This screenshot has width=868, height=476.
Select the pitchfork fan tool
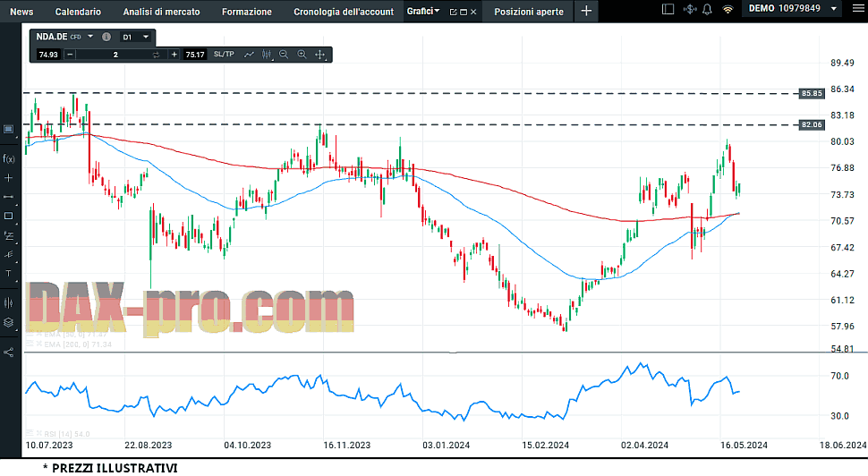(x=8, y=255)
